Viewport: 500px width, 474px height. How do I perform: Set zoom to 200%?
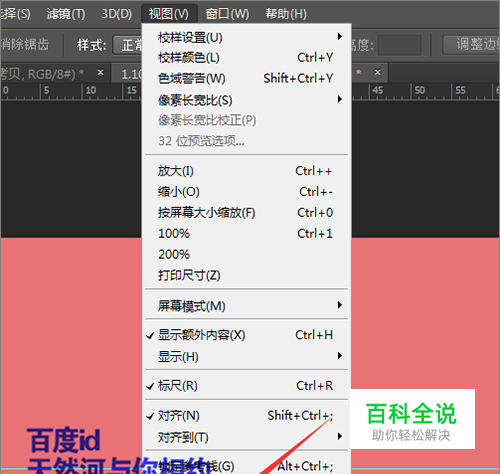click(247, 254)
